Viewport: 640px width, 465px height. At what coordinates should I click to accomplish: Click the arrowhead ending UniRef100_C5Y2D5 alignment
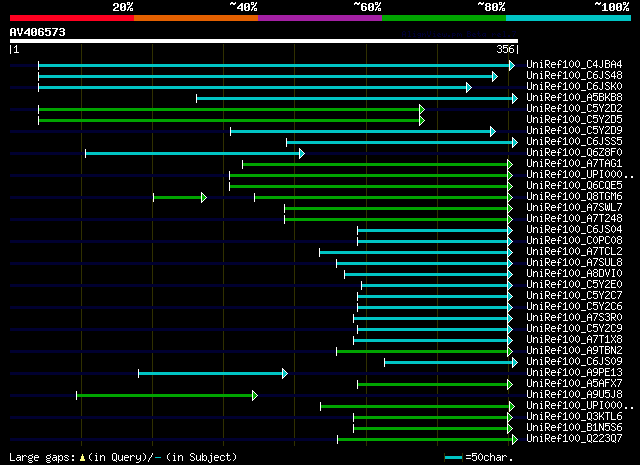[422, 120]
